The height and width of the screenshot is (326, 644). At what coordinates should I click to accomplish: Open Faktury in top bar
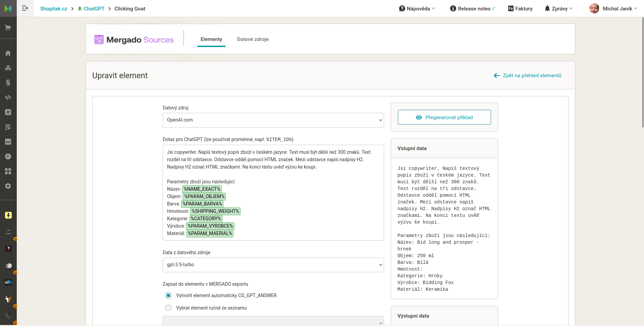(x=520, y=8)
